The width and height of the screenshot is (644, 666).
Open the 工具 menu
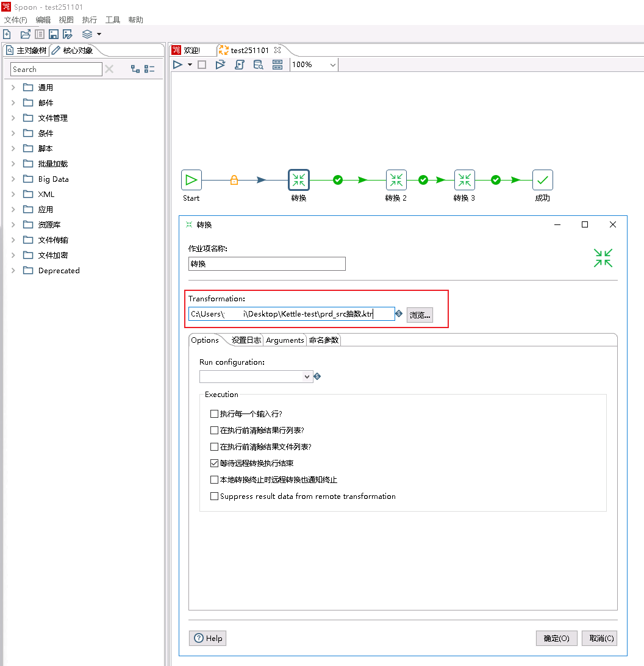pos(113,20)
